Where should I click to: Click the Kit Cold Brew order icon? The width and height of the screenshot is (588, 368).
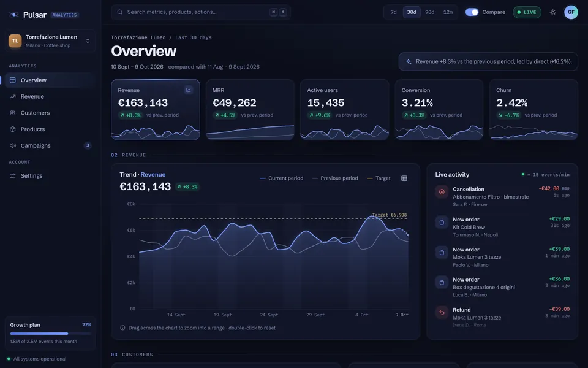tap(442, 222)
